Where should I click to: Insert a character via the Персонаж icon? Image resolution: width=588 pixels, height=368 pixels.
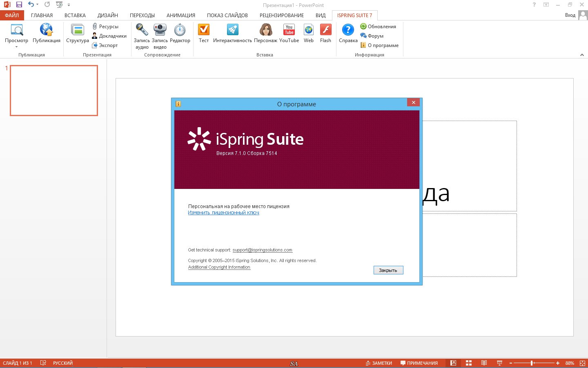point(265,30)
